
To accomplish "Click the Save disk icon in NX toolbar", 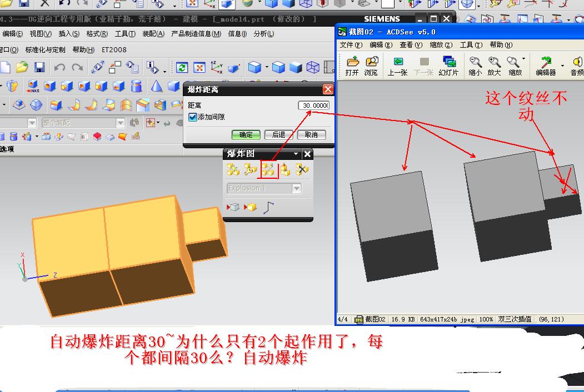I will point(39,67).
